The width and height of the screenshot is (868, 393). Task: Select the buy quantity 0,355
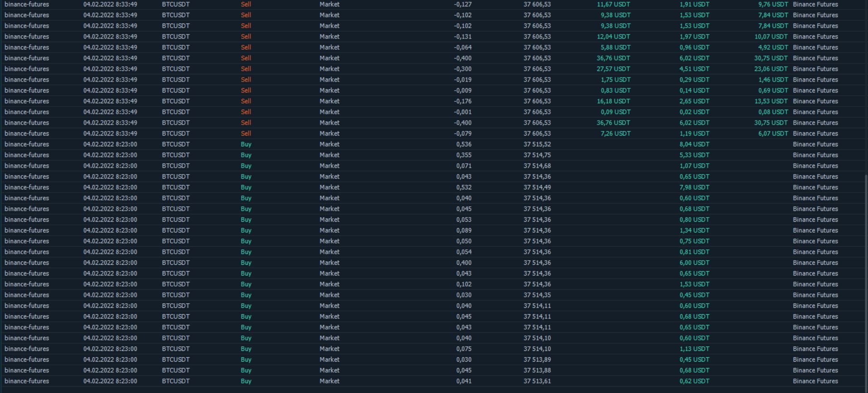463,155
